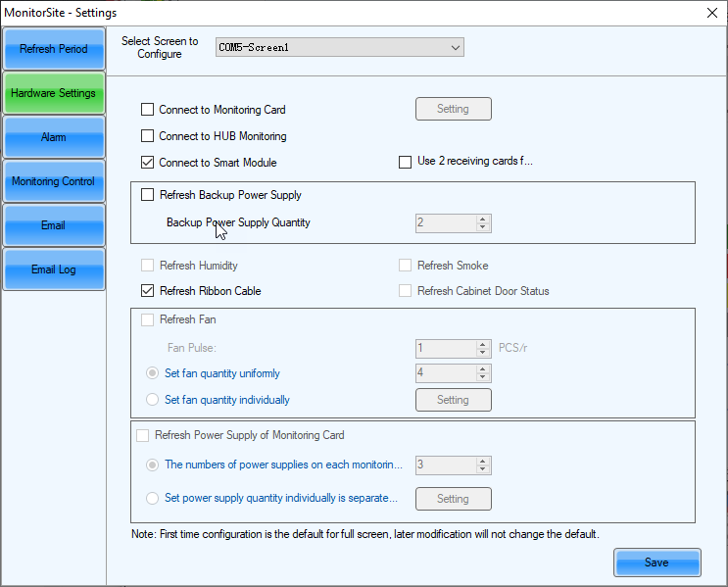728x587 pixels.
Task: Select Set fan quantity uniformly radio
Action: tap(152, 373)
